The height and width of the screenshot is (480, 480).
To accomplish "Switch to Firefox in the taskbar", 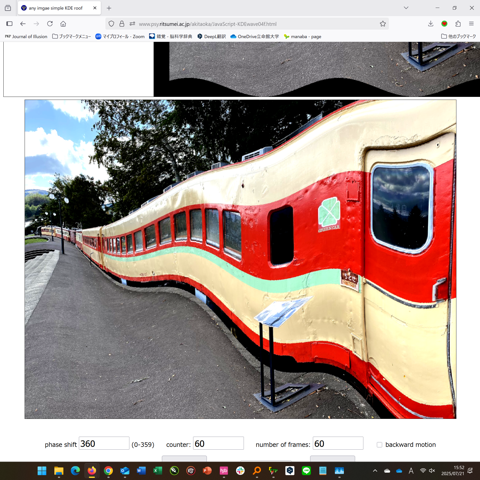I will coord(92,471).
